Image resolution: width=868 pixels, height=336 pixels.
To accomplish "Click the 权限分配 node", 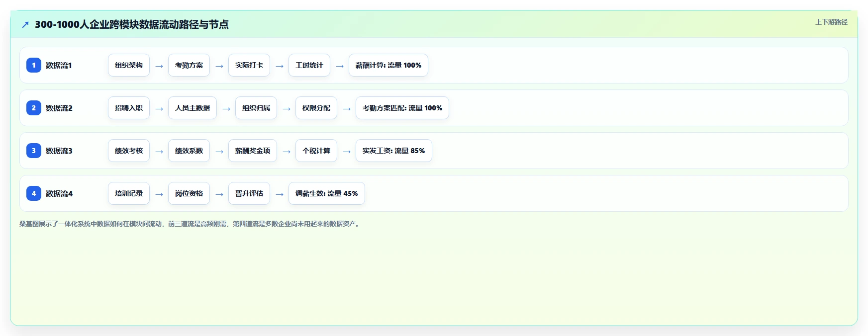I will click(x=316, y=108).
